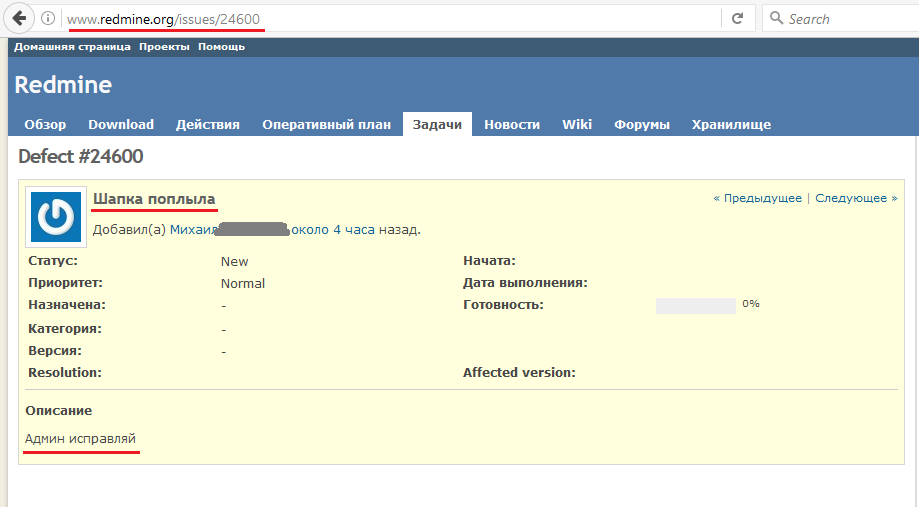Click the Категория: label

65,329
